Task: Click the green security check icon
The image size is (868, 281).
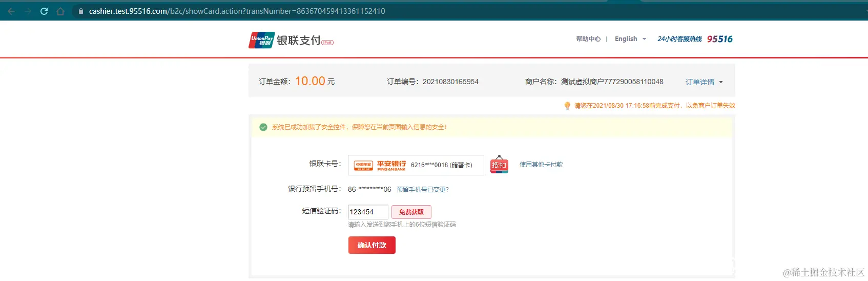Action: pos(263,127)
